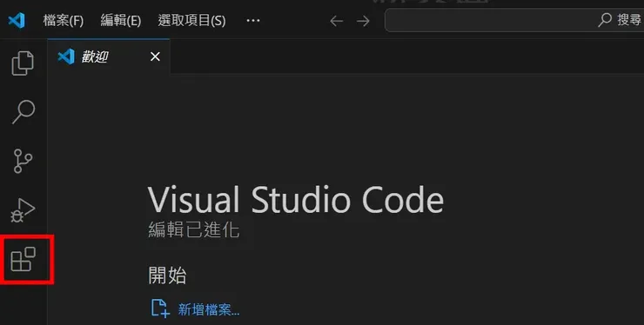Expand the hidden menus with the ellipsis
This screenshot has width=644, height=325.
[253, 21]
